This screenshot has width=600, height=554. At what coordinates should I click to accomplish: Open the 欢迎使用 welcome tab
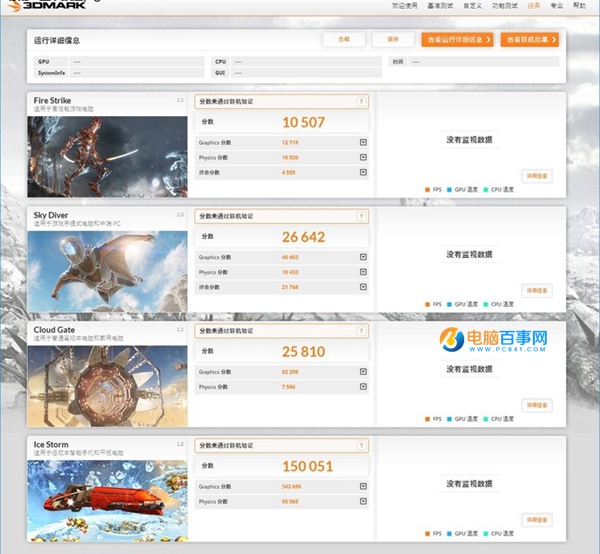click(404, 5)
